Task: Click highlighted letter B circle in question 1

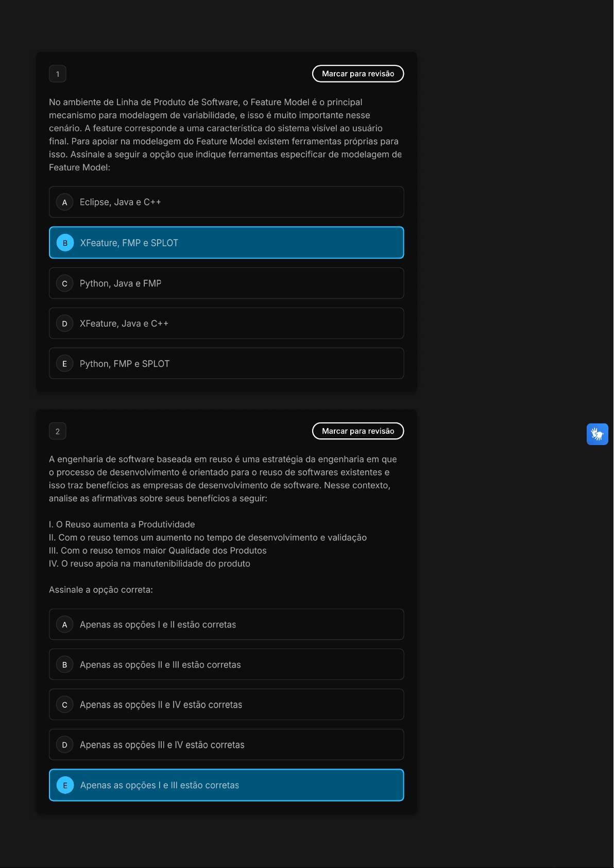Action: 65,243
